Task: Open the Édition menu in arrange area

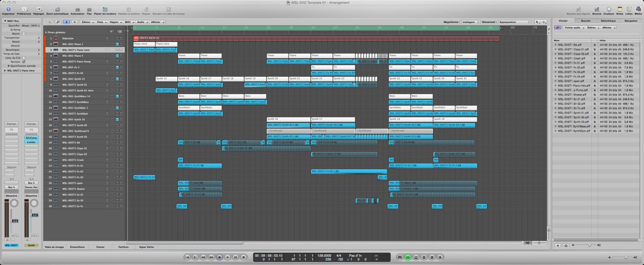Action: (87, 22)
